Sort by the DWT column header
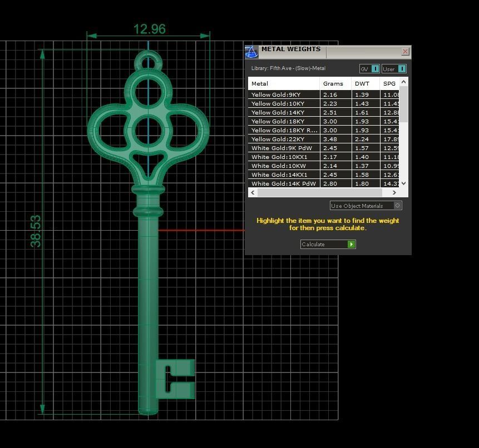479x448 pixels. click(366, 83)
